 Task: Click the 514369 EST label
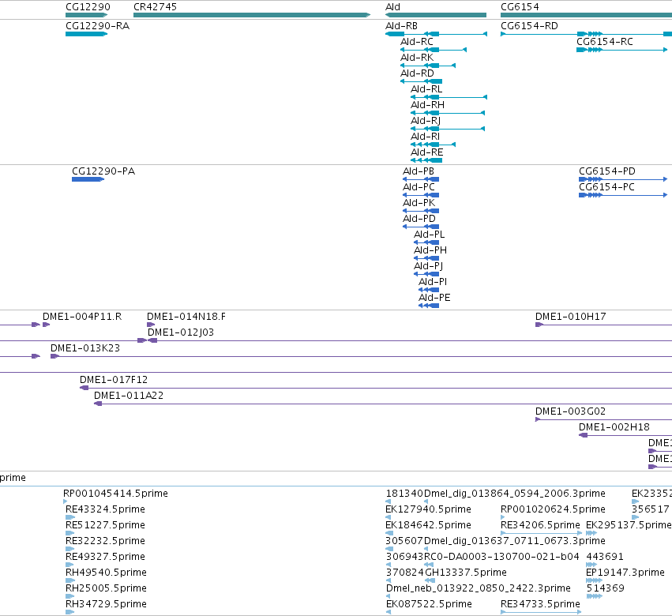click(605, 588)
